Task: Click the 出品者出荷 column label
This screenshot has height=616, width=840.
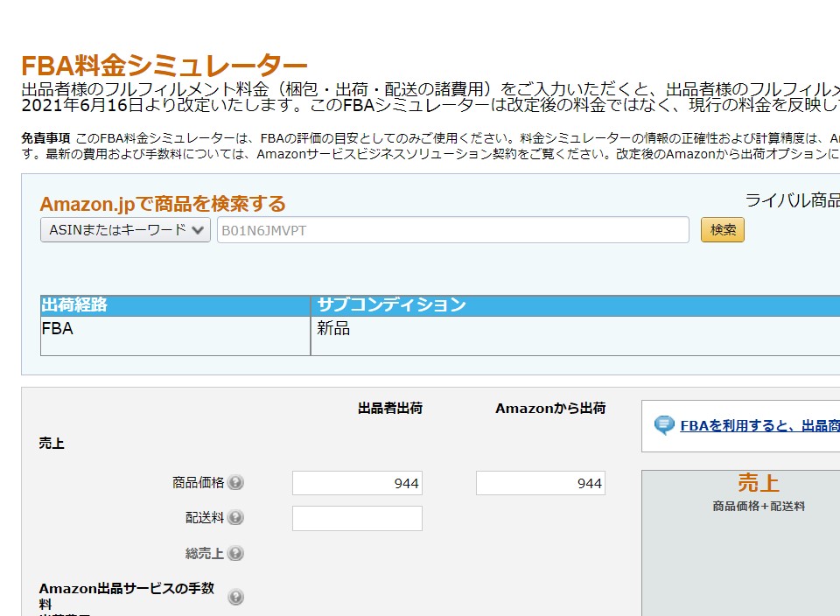Action: pyautogui.click(x=390, y=408)
